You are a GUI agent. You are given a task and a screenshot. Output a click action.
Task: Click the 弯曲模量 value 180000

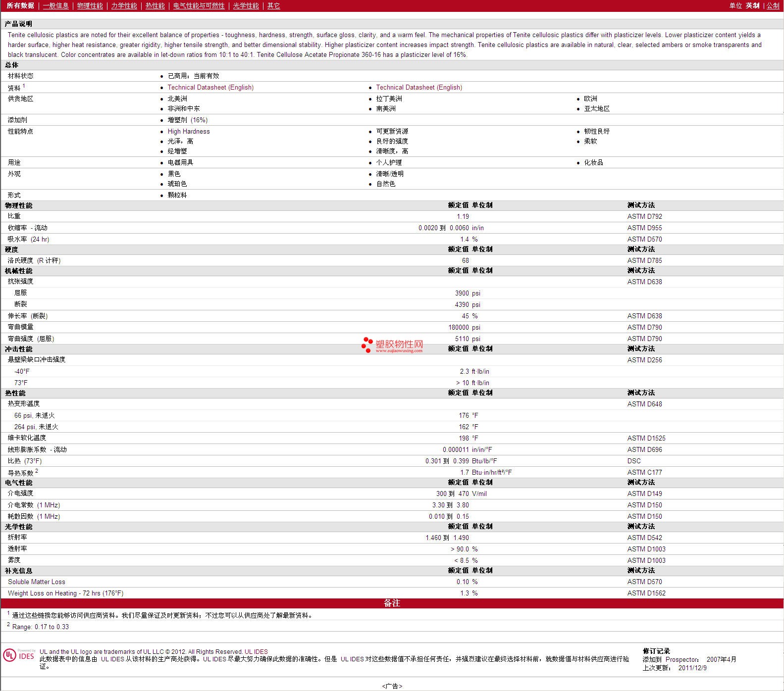(x=459, y=327)
